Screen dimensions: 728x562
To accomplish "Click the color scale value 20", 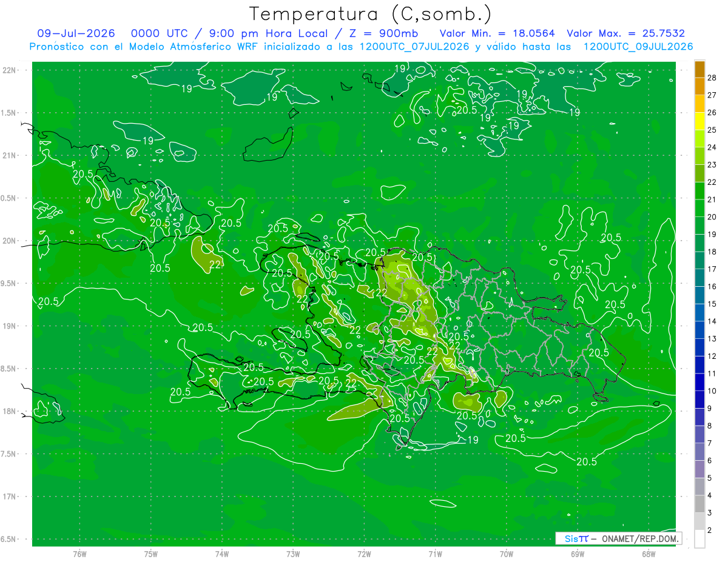I will point(712,217).
